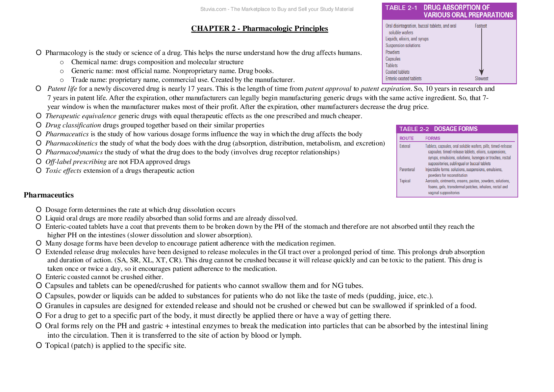
Task: Click the bullet before 'Topical (patch)' line
Action: point(39,345)
